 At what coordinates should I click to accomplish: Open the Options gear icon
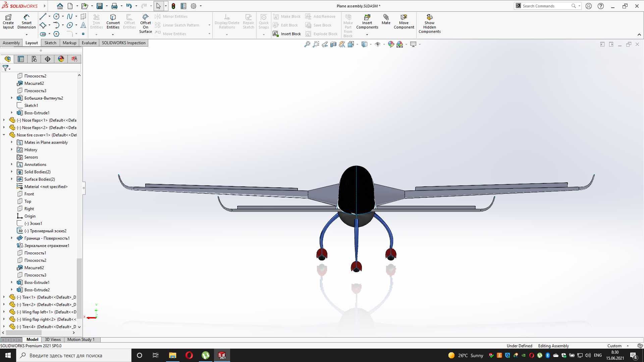pos(194,6)
